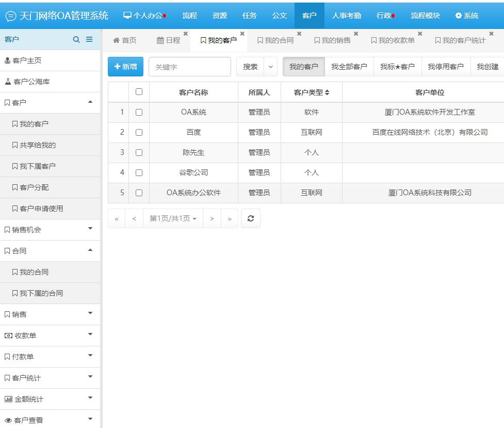Sort by 客户类型 column sort icon
This screenshot has height=428, width=504.
pos(327,92)
